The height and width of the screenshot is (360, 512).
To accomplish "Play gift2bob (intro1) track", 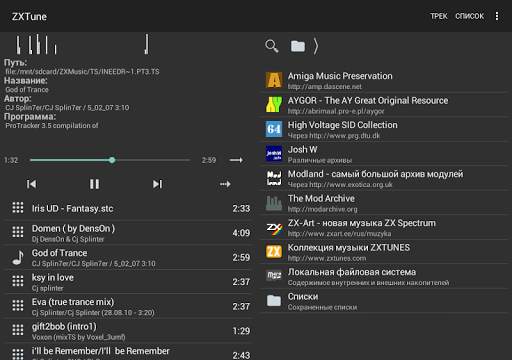I will pos(128,331).
